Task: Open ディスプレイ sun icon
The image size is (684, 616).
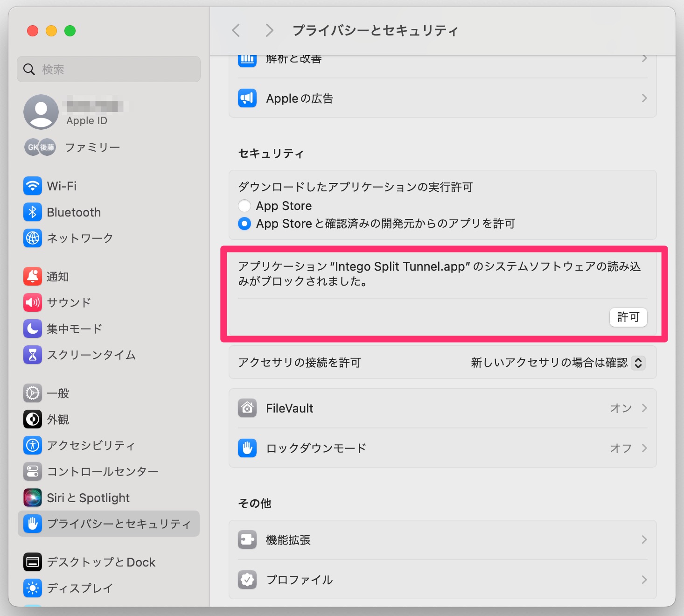Action: [x=33, y=588]
